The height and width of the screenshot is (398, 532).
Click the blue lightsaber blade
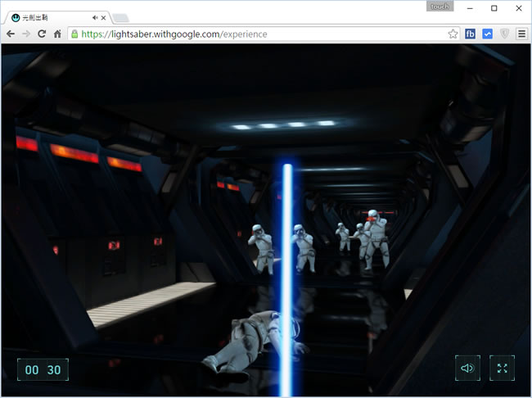(288, 280)
